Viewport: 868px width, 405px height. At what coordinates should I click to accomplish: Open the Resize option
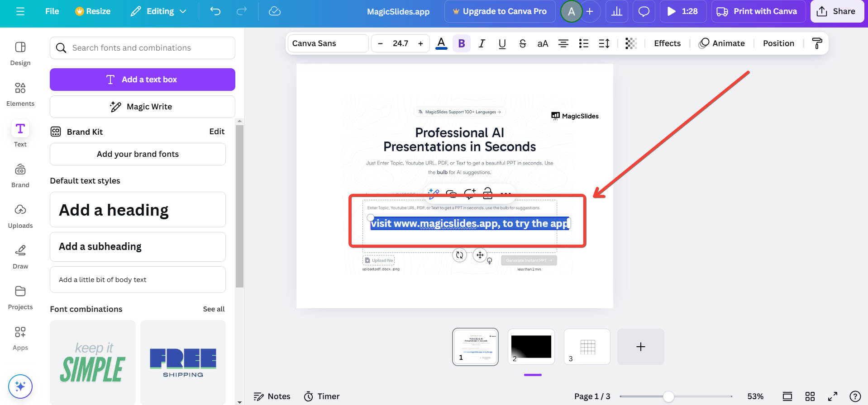click(x=93, y=11)
